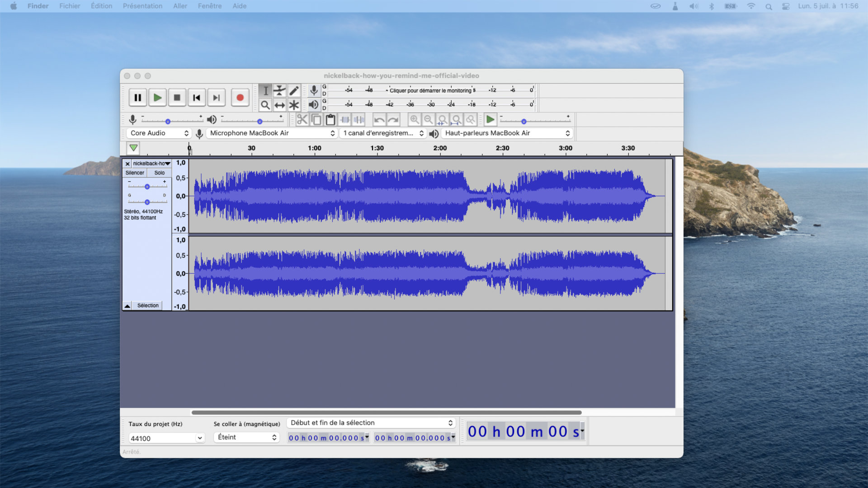The height and width of the screenshot is (488, 868).
Task: Click the Zoom Toggle icon
Action: click(x=471, y=120)
